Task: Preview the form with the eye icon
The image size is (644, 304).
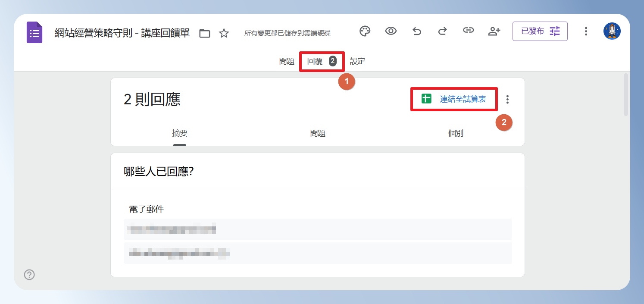Action: [391, 31]
